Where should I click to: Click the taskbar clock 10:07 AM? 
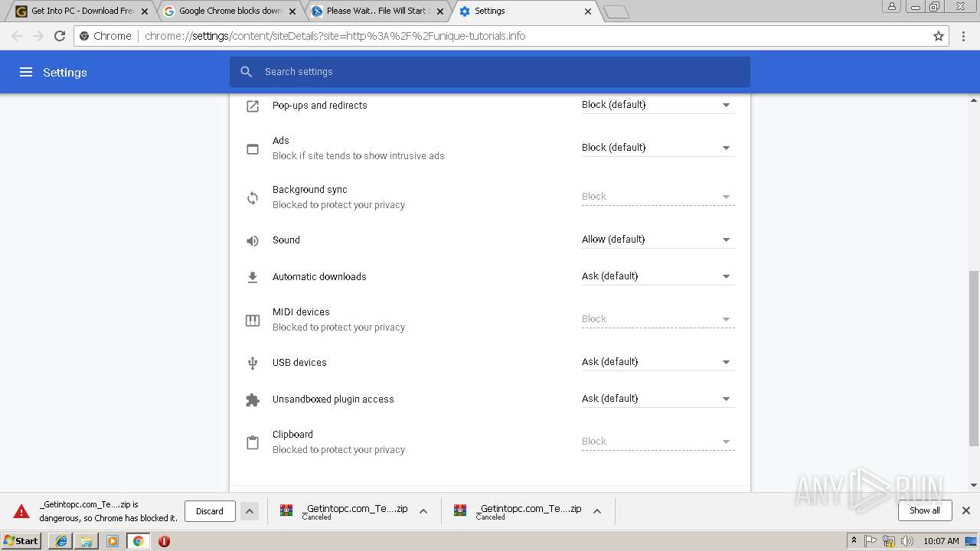click(941, 541)
